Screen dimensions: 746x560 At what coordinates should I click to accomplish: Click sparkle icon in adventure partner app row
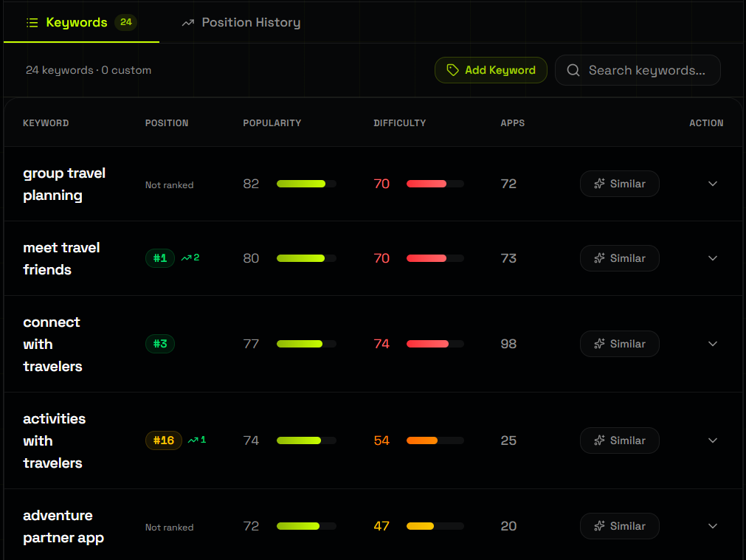pyautogui.click(x=600, y=526)
